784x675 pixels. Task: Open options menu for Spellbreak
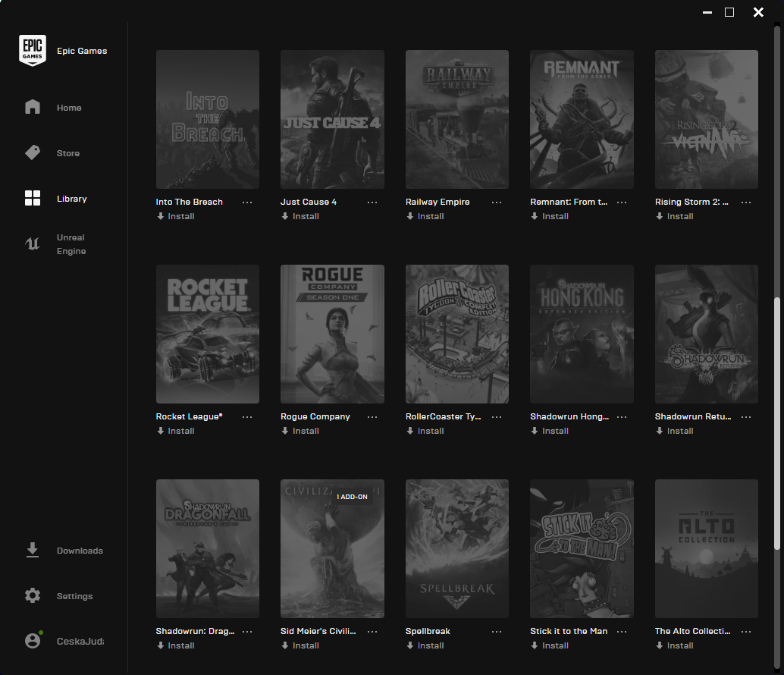click(x=497, y=632)
